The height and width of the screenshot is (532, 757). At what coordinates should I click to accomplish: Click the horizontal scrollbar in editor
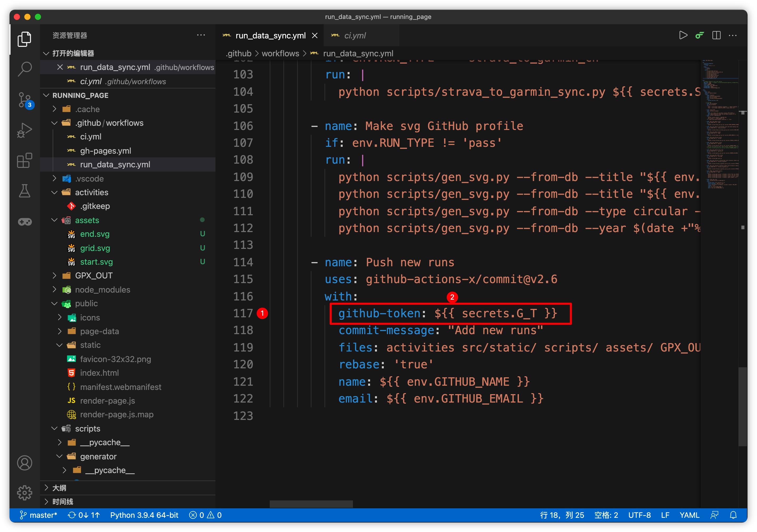click(x=311, y=504)
